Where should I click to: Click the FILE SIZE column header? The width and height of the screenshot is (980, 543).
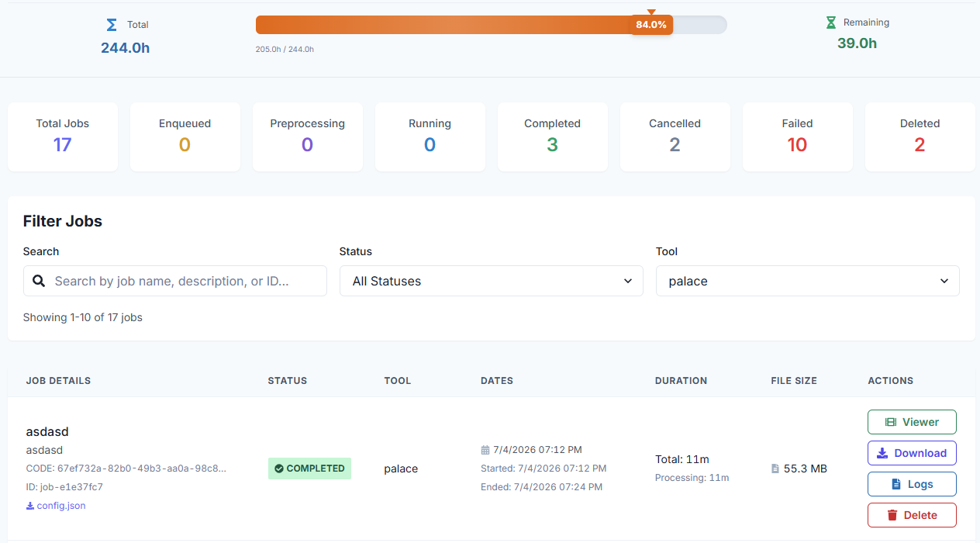pyautogui.click(x=794, y=381)
